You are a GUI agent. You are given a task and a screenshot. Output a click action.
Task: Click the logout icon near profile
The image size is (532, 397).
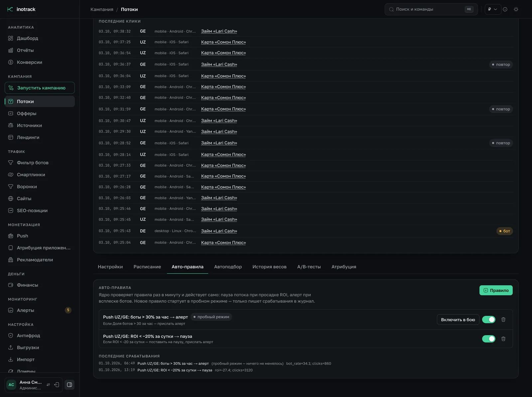pyautogui.click(x=57, y=385)
